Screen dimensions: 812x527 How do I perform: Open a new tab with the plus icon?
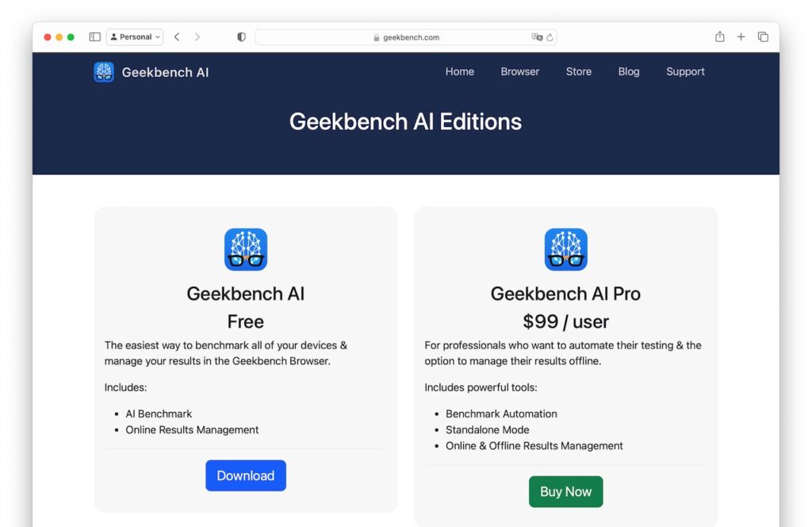click(x=741, y=37)
